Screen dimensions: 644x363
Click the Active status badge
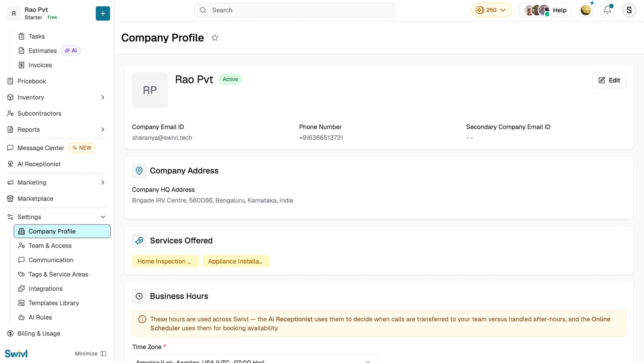pos(230,80)
